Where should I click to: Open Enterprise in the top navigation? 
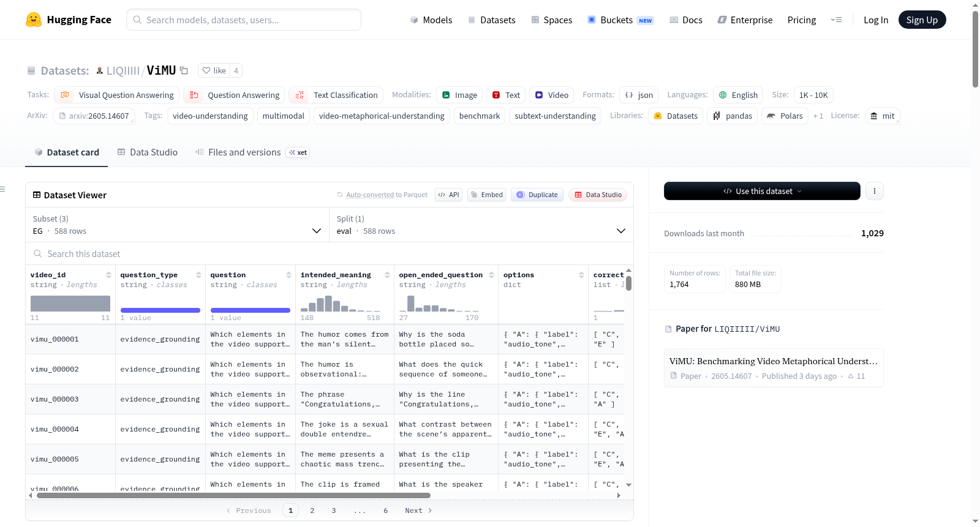[x=745, y=20]
